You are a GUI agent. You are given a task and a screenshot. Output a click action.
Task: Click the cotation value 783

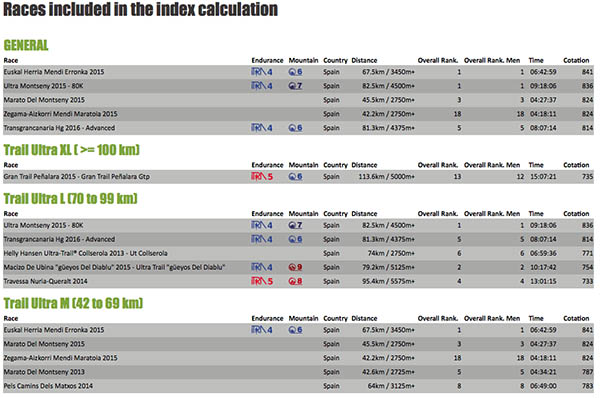point(587,386)
